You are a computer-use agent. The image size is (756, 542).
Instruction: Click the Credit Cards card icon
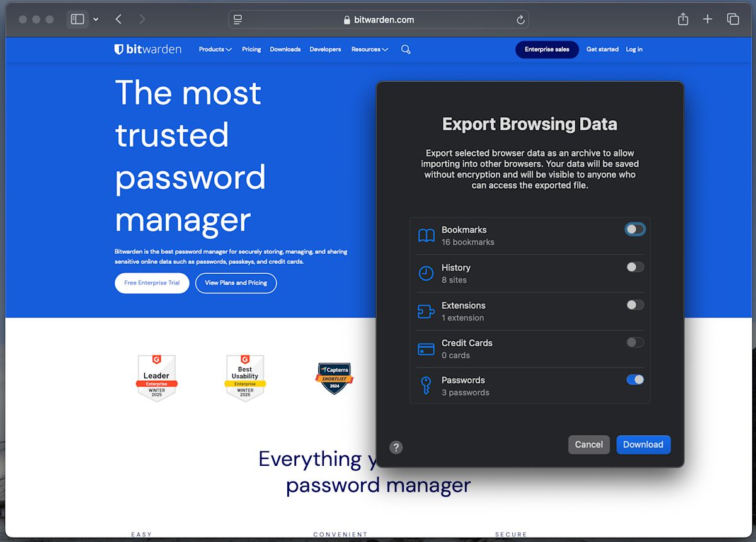pyautogui.click(x=427, y=349)
